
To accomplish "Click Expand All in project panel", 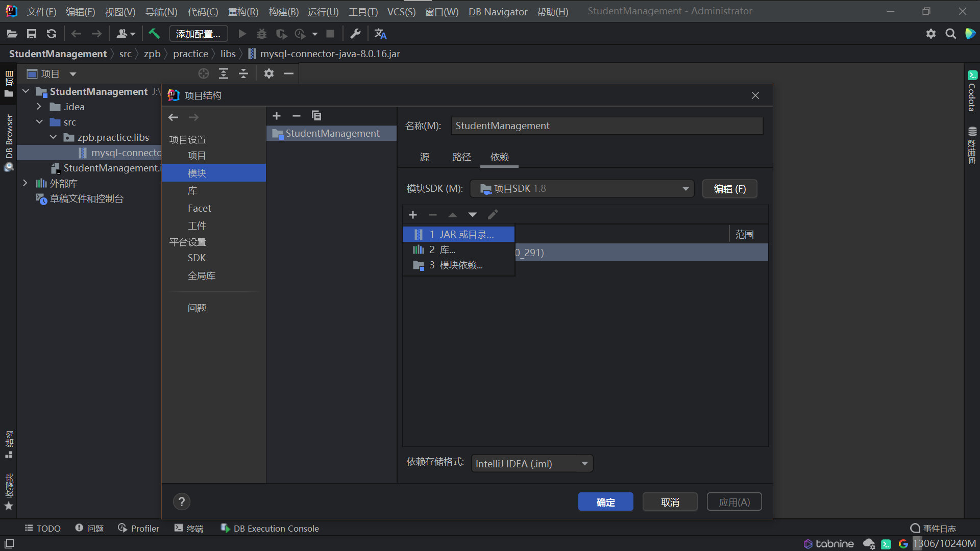I will tap(224, 74).
